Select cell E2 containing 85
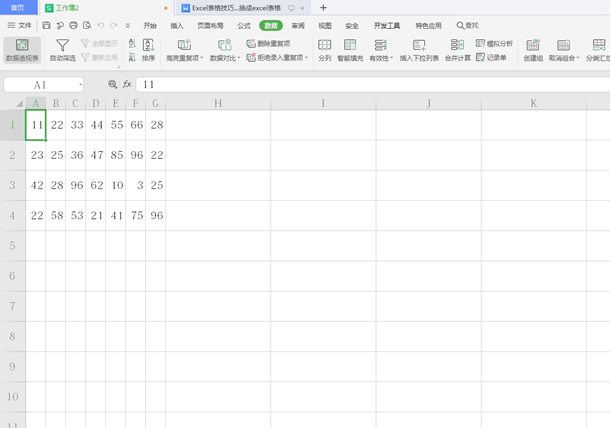The image size is (612, 428). click(x=116, y=155)
